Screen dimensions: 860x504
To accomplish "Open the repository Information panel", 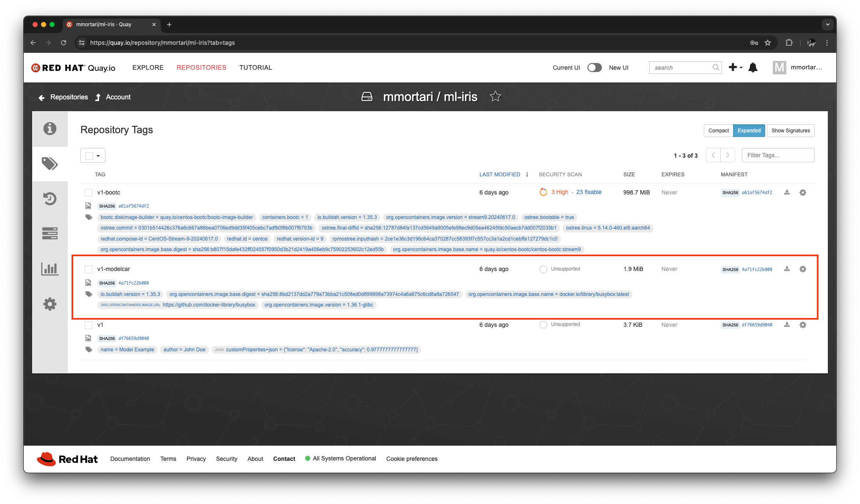I will 50,129.
